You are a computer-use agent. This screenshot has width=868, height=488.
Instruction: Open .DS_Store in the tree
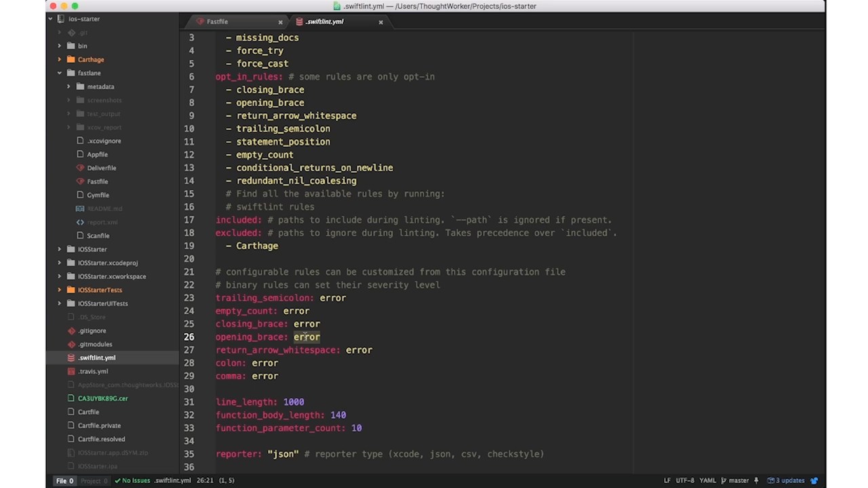tap(92, 317)
